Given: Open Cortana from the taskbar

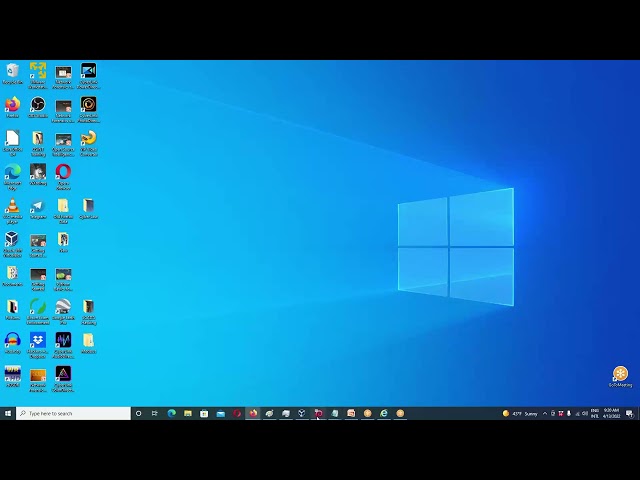Looking at the screenshot, I should click(138, 413).
